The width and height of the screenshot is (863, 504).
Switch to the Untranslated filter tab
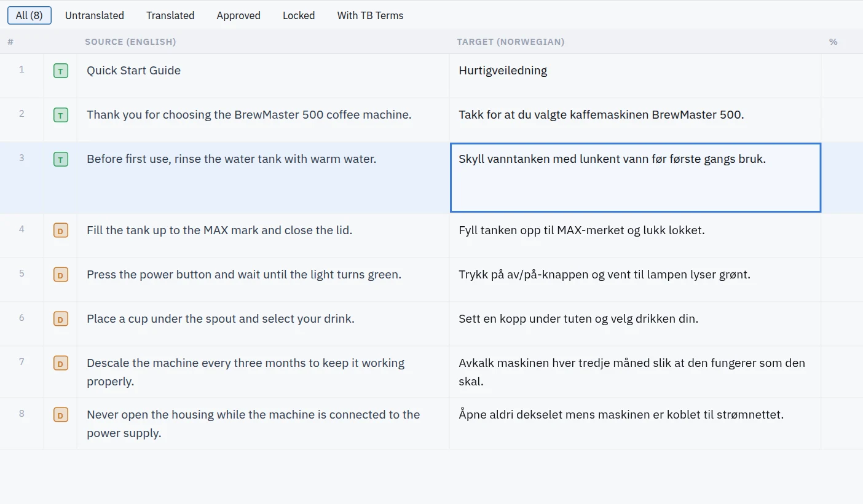[95, 15]
